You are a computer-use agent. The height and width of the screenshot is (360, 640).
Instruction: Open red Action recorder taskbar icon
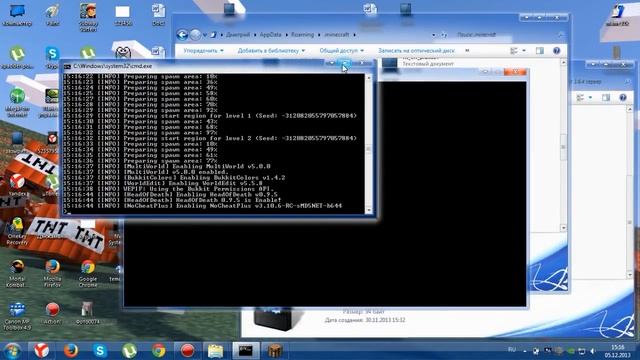[x=187, y=351]
